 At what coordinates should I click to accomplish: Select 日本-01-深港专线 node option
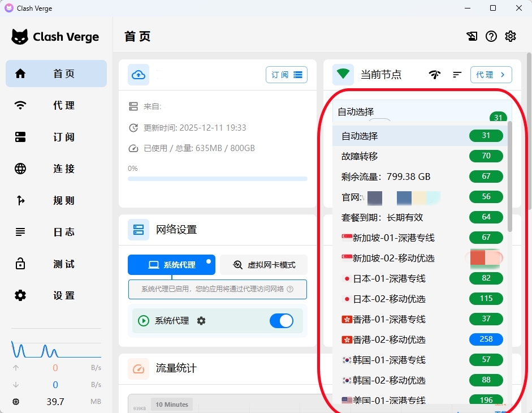tap(383, 278)
